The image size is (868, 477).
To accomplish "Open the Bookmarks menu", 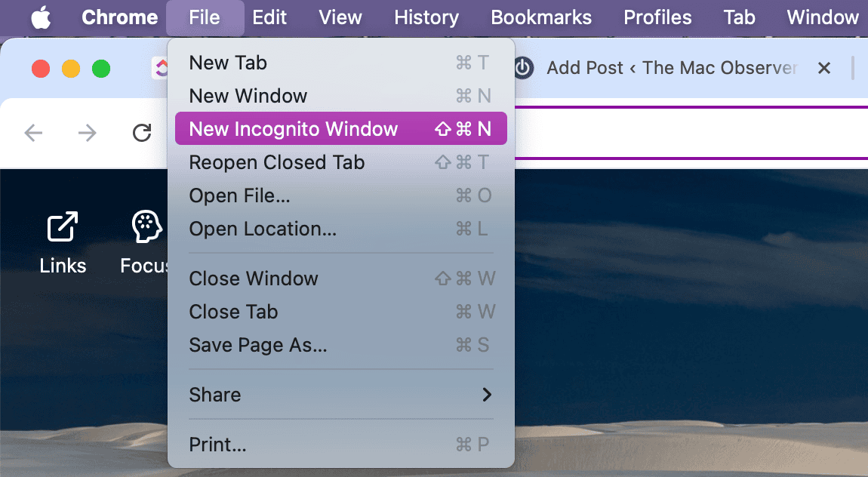I will click(541, 17).
